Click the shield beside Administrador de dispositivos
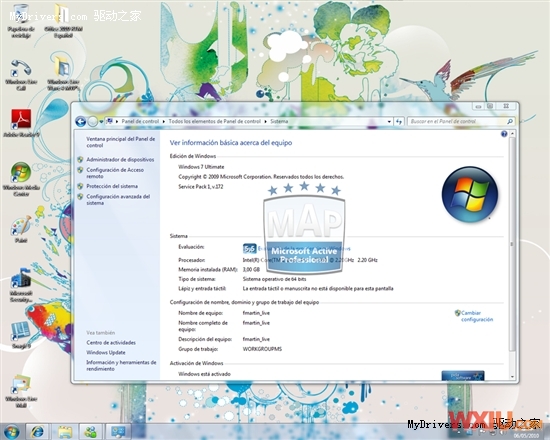This screenshot has height=440, width=550. (80, 160)
